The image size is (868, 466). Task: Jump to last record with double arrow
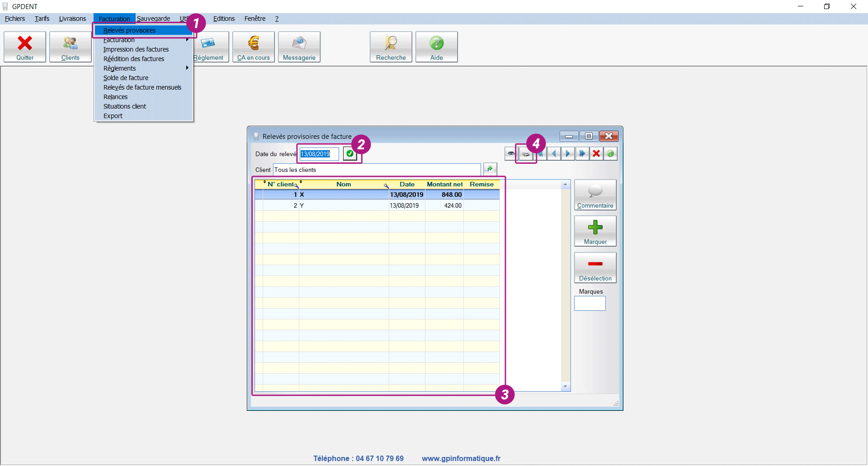click(x=582, y=154)
